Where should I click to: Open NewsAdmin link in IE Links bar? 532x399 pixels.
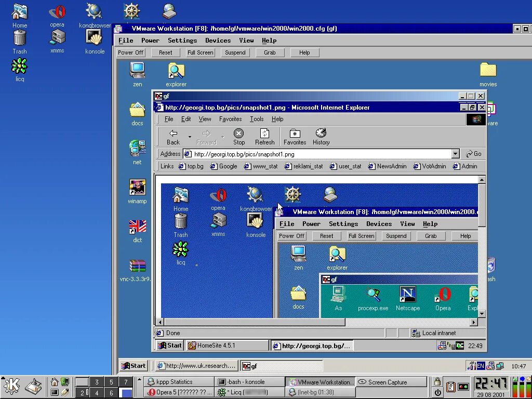pos(388,166)
